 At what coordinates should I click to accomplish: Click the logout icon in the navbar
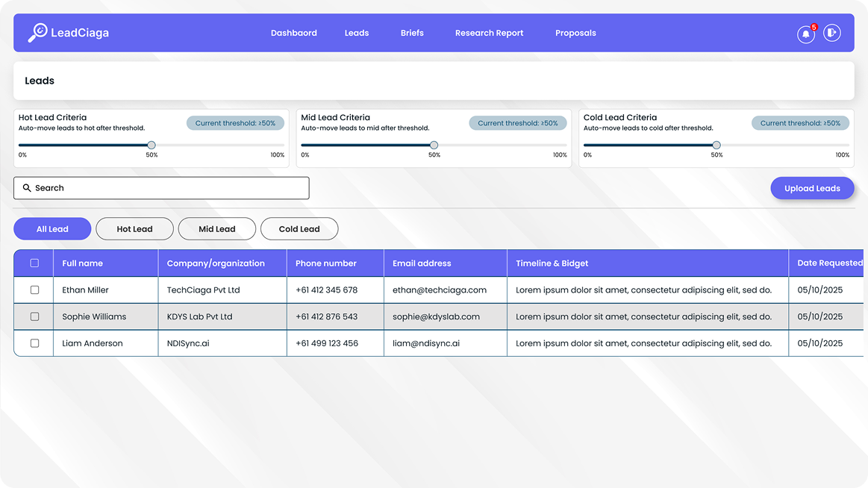831,32
